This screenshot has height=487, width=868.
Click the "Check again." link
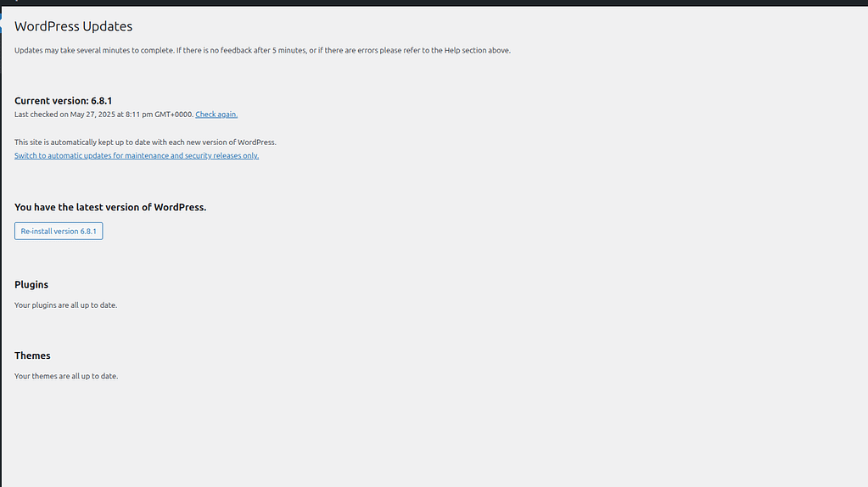coord(216,115)
